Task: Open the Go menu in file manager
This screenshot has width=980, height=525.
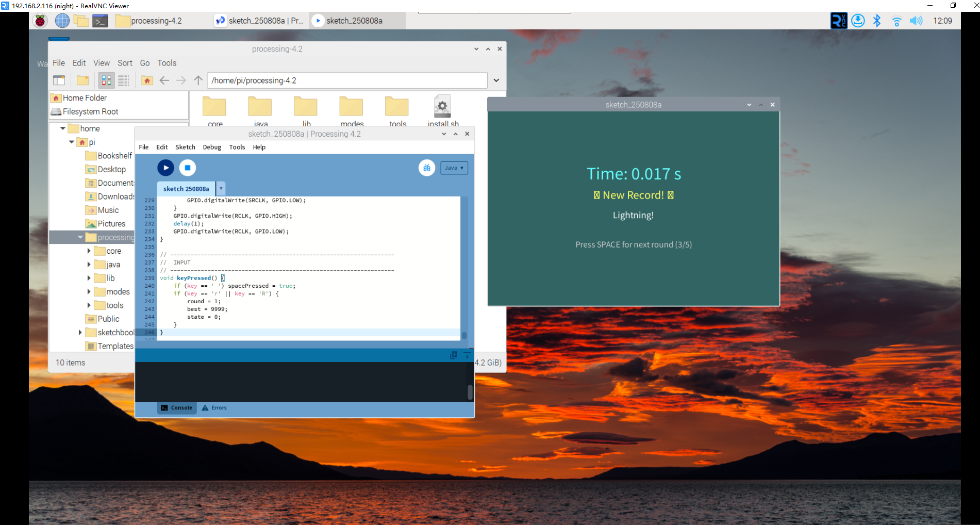Action: [145, 63]
